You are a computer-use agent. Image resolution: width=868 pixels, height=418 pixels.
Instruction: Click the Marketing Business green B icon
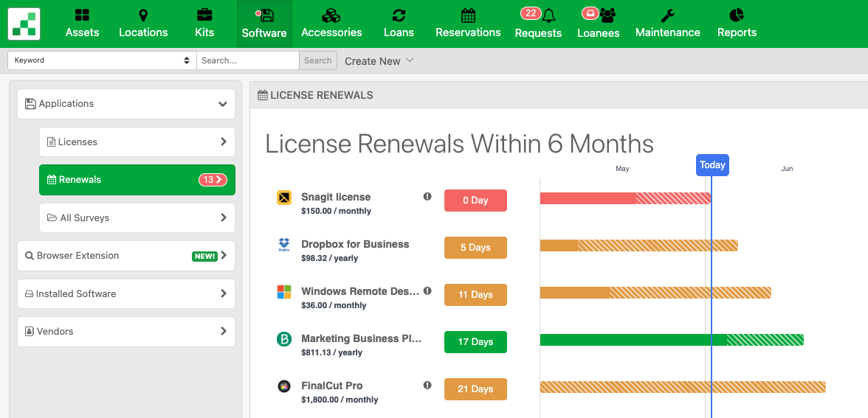(x=284, y=339)
